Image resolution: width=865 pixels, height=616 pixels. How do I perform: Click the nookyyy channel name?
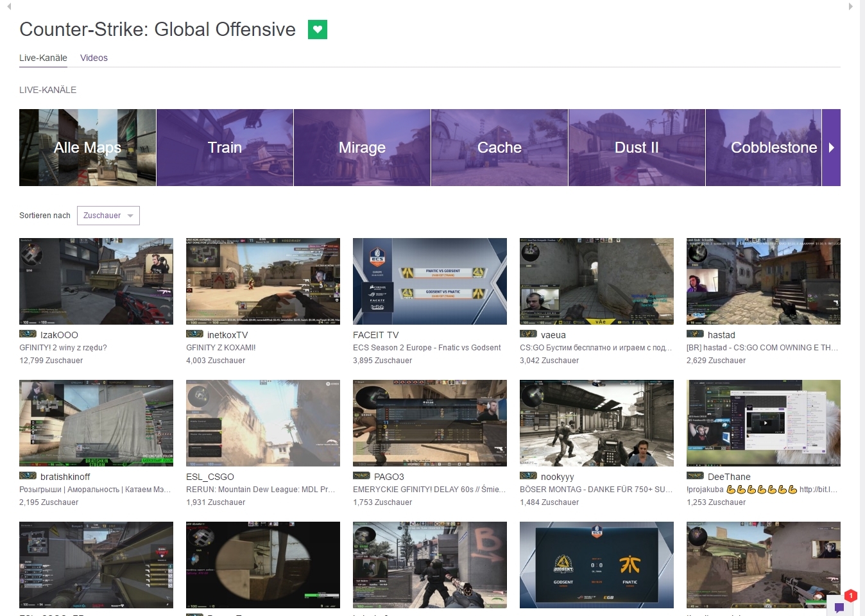tap(558, 477)
